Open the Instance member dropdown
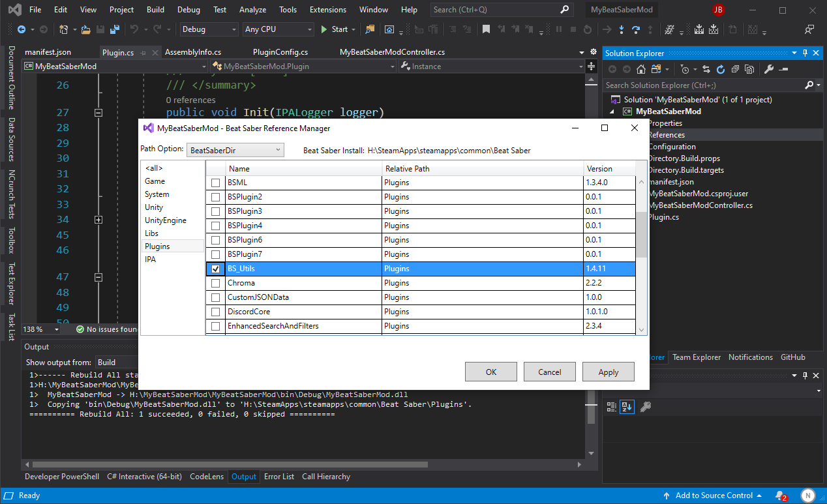Viewport: 827px width, 504px height. tap(491, 66)
